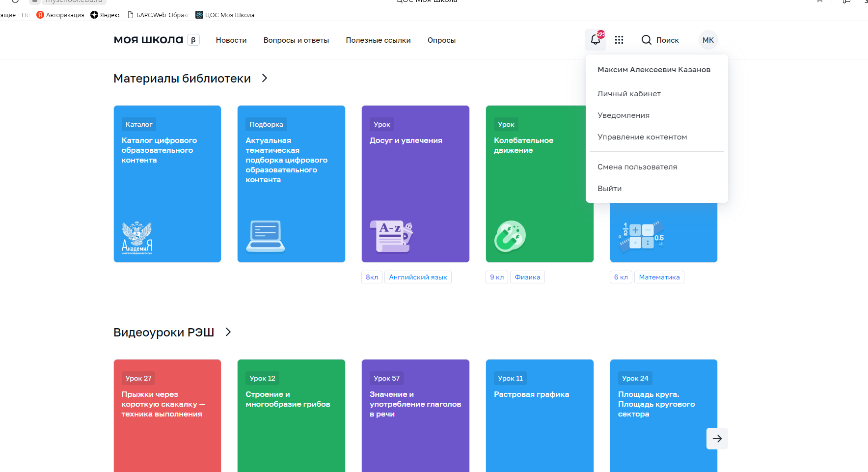Click the Академия emblem on Каталог card
868x472 pixels.
[x=137, y=238]
